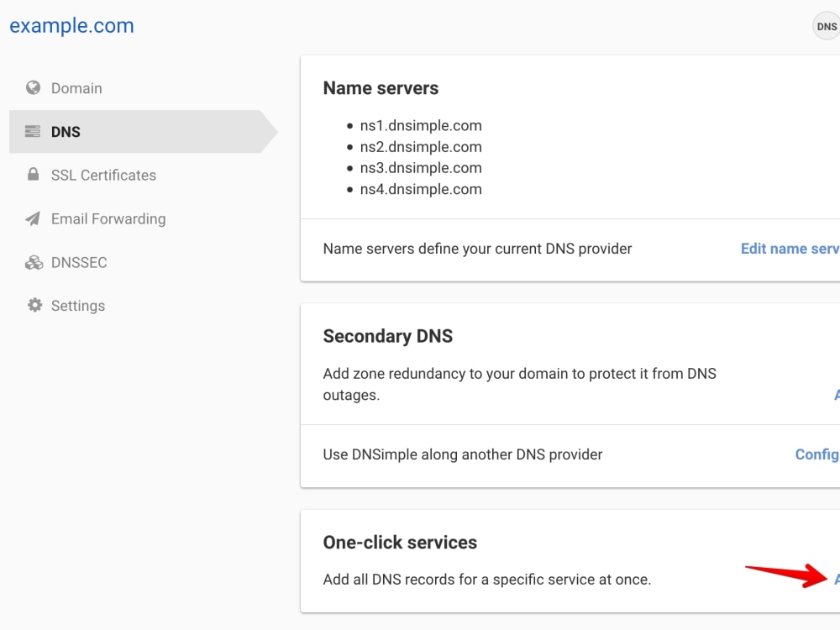Select the DNS list icon in the sidebar

(x=32, y=131)
